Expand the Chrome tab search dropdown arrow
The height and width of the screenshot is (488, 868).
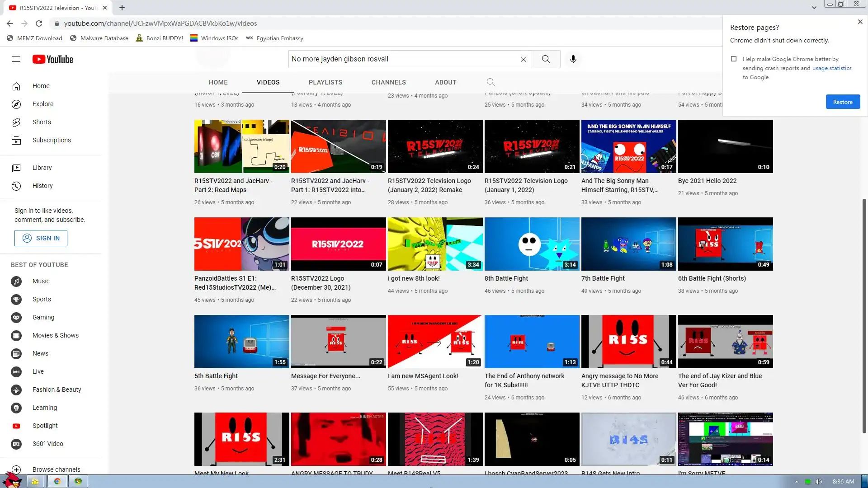pyautogui.click(x=814, y=8)
